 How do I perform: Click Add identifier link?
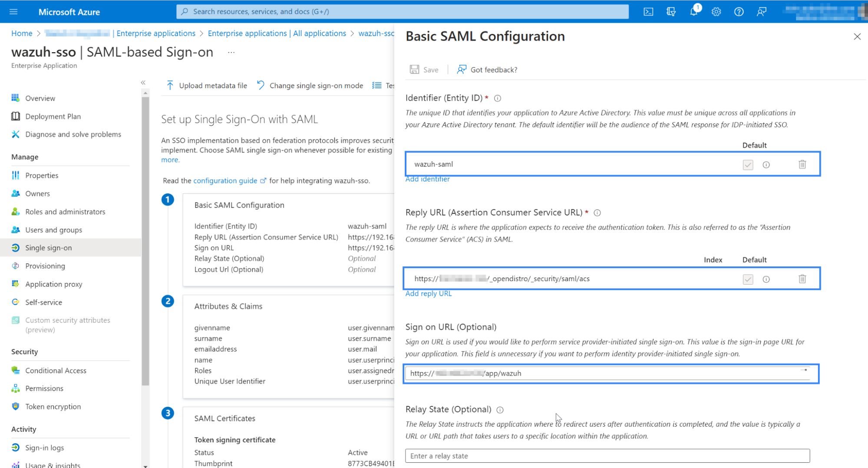point(427,179)
